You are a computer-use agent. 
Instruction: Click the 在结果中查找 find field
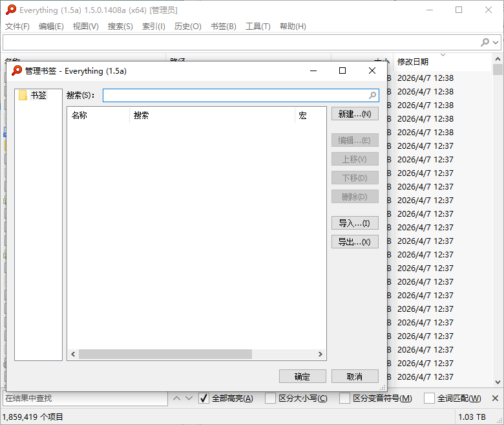point(85,398)
